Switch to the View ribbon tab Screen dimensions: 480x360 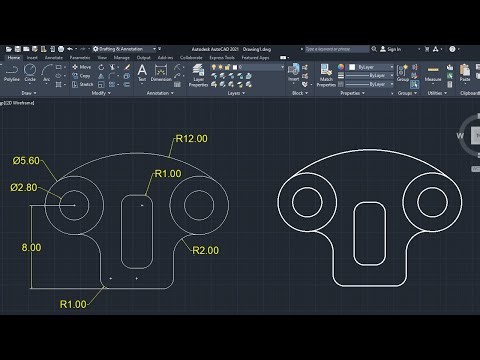point(102,58)
